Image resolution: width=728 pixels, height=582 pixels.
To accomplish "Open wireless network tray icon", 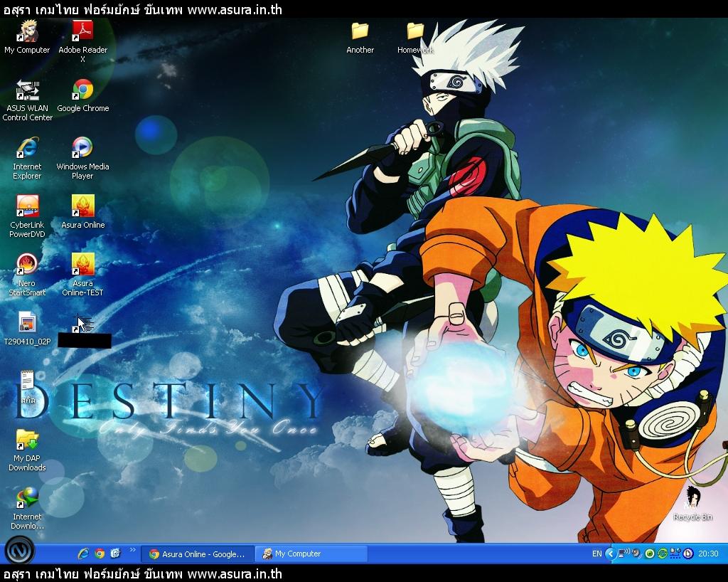I will (623, 554).
